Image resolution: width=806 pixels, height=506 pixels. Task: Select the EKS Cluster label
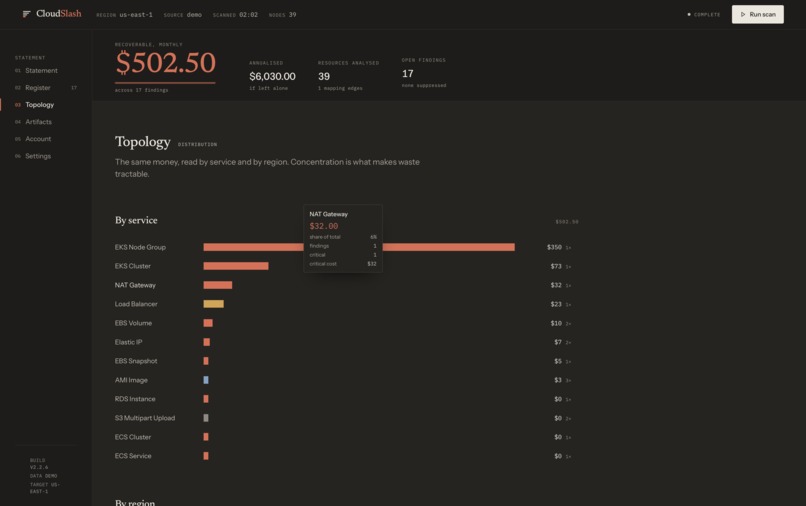[133, 266]
